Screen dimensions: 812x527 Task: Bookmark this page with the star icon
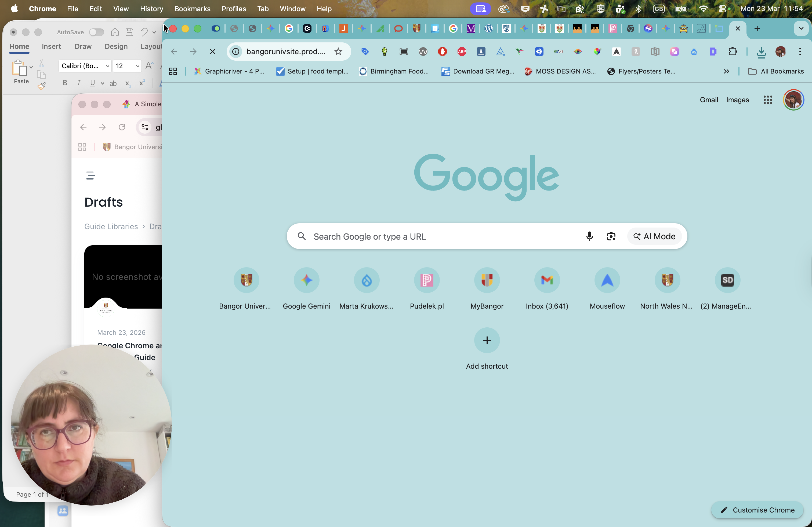[x=338, y=52]
